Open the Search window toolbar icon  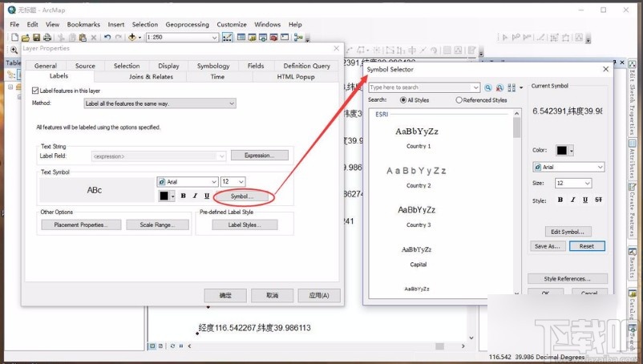[263, 38]
